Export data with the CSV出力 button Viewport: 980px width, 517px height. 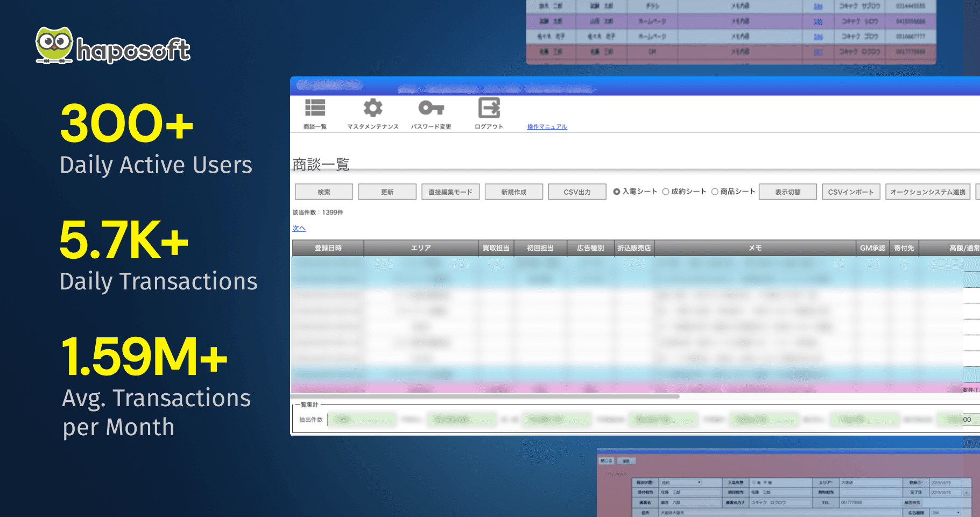click(x=576, y=192)
